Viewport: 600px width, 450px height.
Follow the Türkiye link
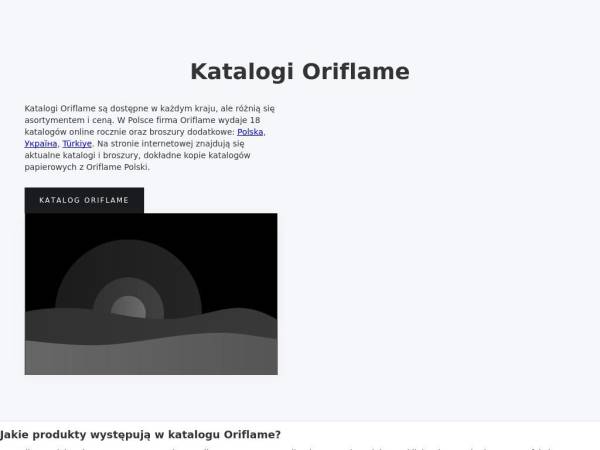tap(77, 144)
